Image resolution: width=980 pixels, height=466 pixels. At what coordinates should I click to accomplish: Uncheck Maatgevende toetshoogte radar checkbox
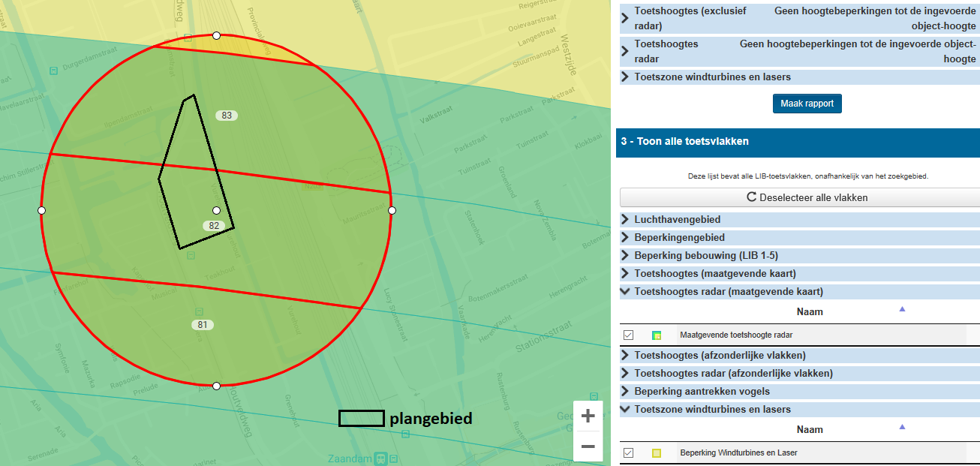coord(629,335)
